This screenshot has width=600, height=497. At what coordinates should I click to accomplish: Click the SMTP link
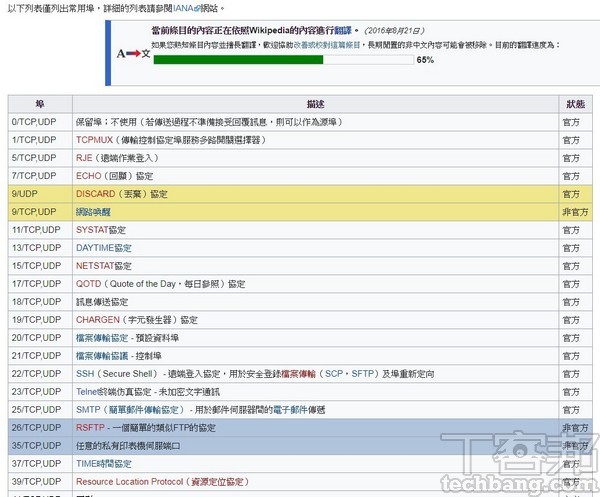coord(88,410)
